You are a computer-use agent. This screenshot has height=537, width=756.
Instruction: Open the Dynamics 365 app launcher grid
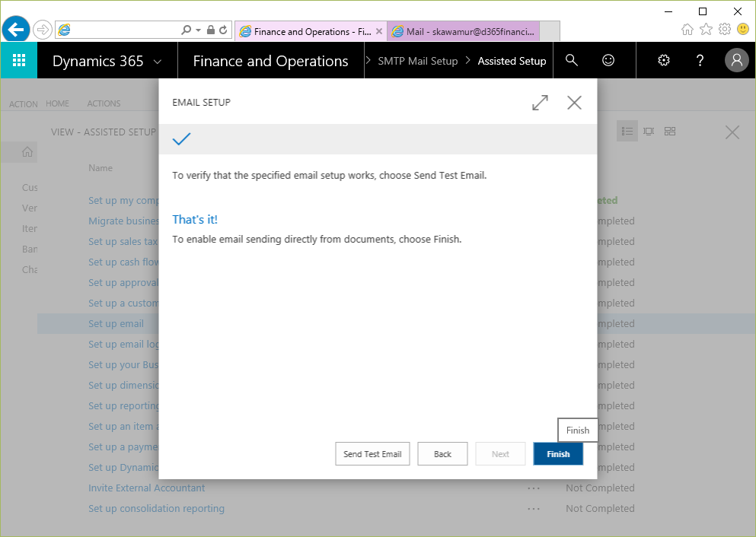[x=19, y=60]
